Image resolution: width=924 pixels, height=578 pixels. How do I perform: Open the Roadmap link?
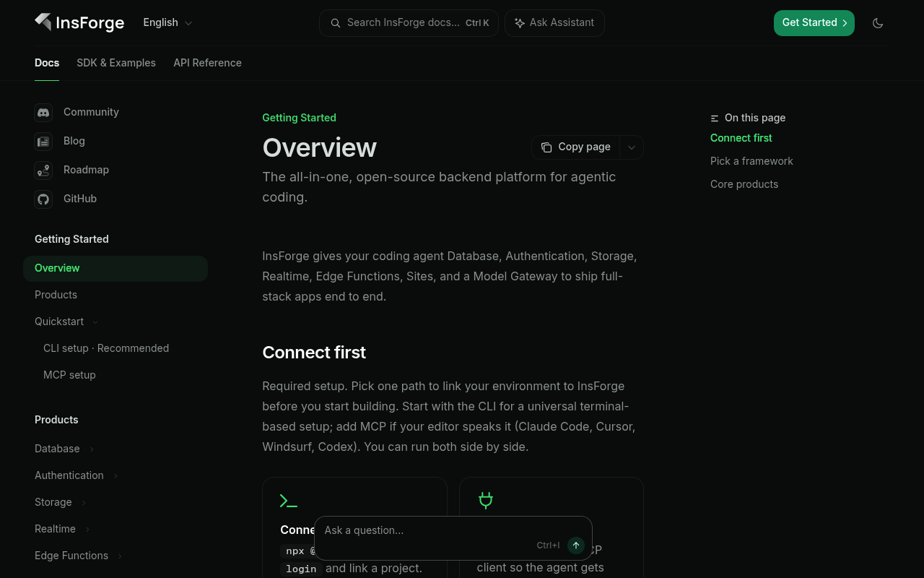[x=86, y=170]
